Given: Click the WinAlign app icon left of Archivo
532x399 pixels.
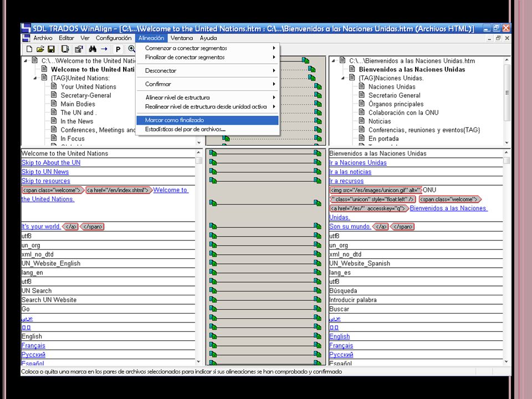Looking at the screenshot, I should [26, 38].
